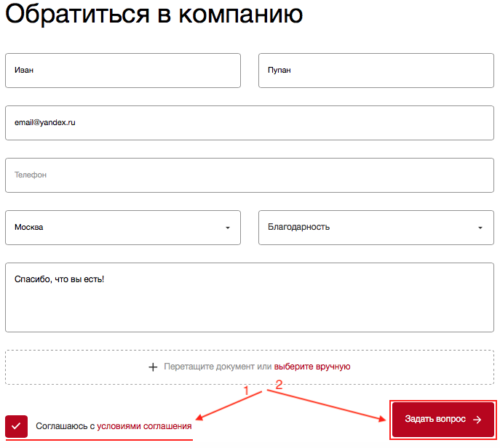Focus the Телефон phone input field
This screenshot has width=500, height=448.
pos(250,175)
